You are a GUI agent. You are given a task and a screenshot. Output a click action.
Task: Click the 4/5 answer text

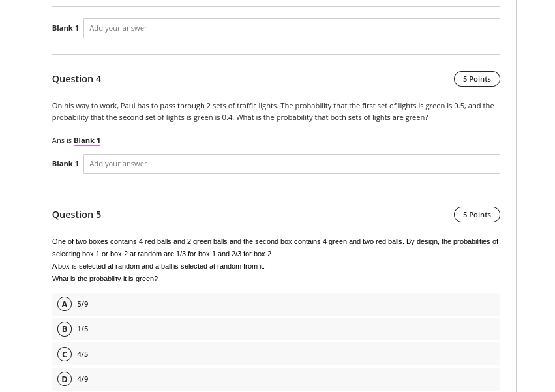tap(82, 354)
